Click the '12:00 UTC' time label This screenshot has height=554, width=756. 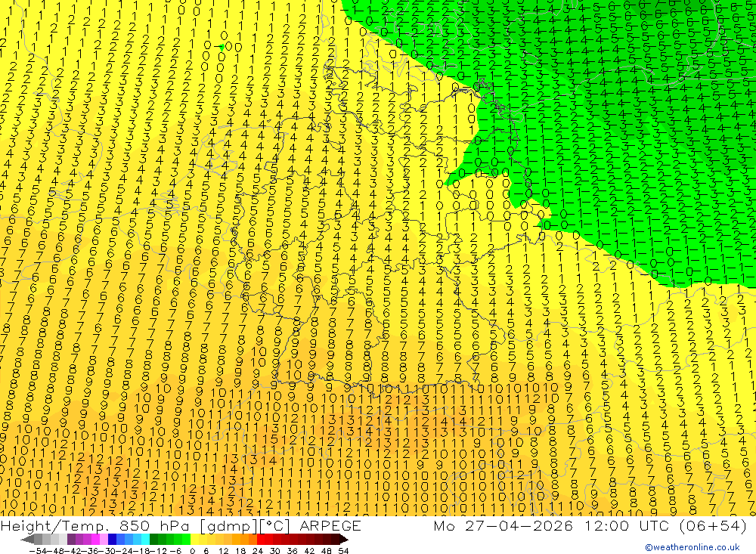(x=626, y=525)
